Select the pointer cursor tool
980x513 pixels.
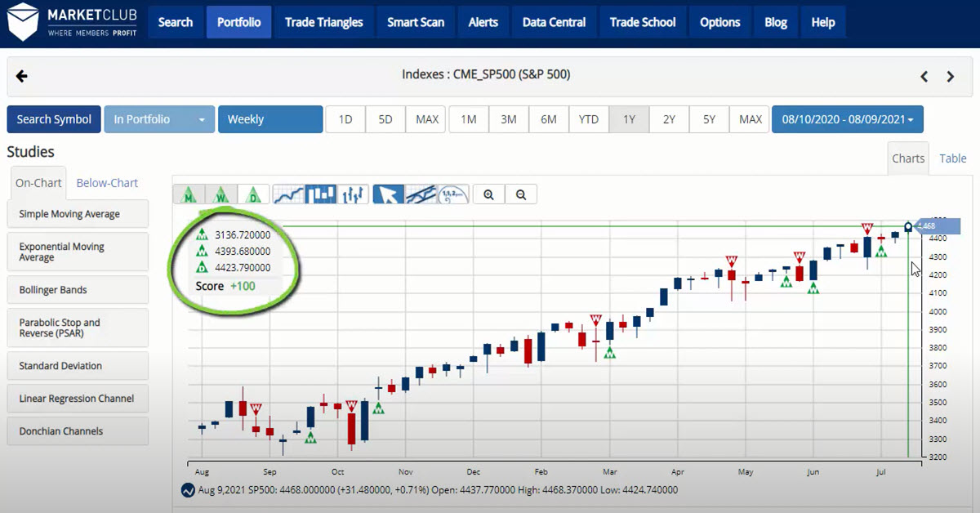388,194
